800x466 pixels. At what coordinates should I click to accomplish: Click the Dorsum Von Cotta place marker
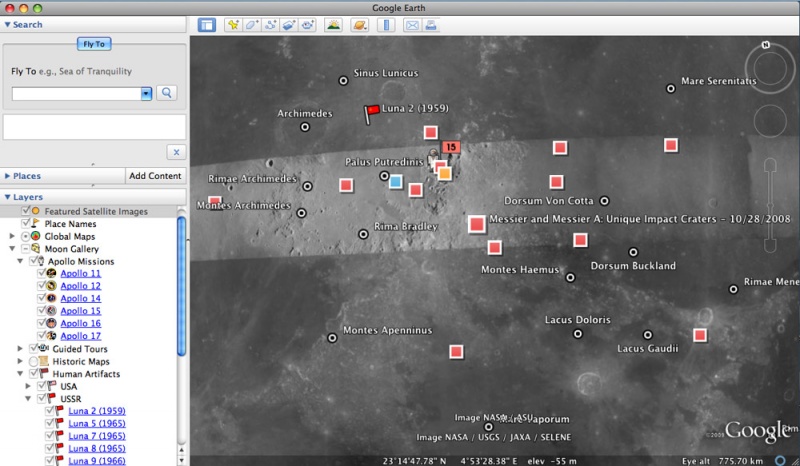pyautogui.click(x=605, y=201)
